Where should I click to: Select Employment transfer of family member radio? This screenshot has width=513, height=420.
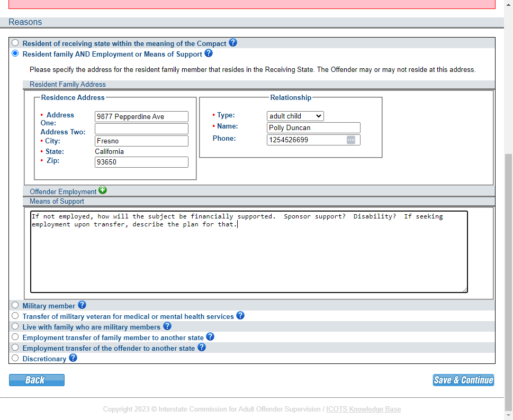(x=15, y=337)
